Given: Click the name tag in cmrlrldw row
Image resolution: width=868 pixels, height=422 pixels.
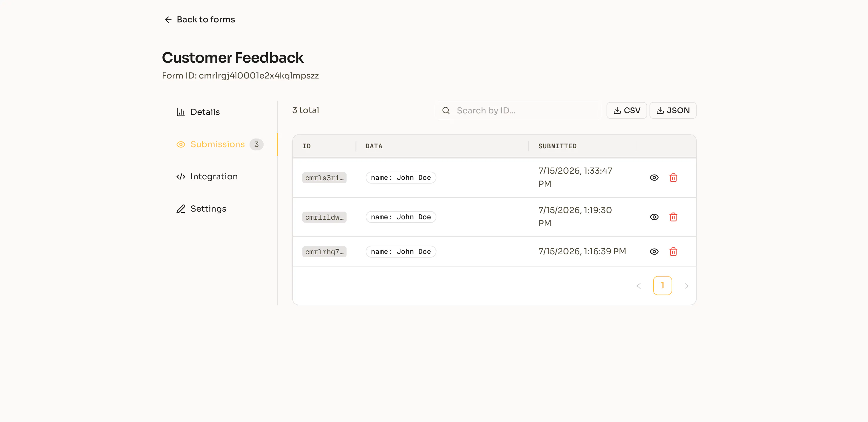Looking at the screenshot, I should click(401, 217).
